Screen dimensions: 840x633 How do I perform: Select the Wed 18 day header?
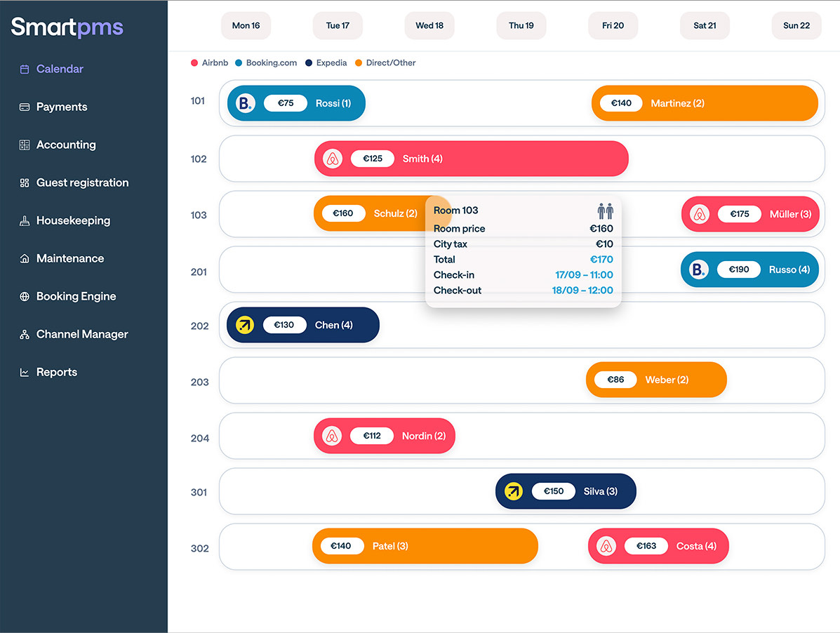[x=429, y=25]
